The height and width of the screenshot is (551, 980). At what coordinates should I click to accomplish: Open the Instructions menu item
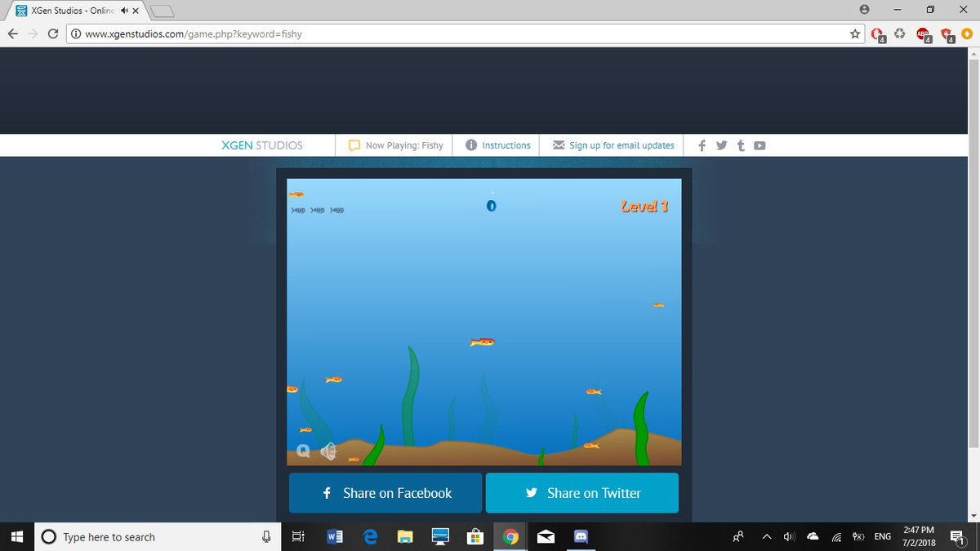point(498,145)
